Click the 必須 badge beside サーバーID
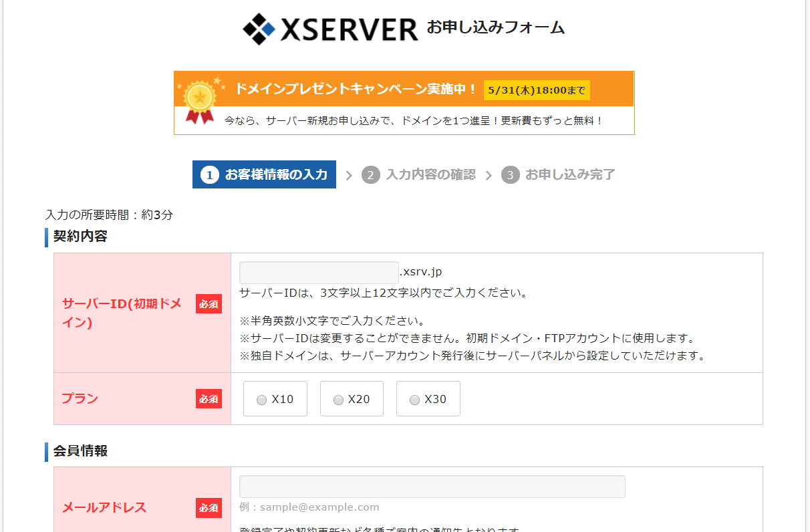Image resolution: width=810 pixels, height=532 pixels. pyautogui.click(x=209, y=304)
